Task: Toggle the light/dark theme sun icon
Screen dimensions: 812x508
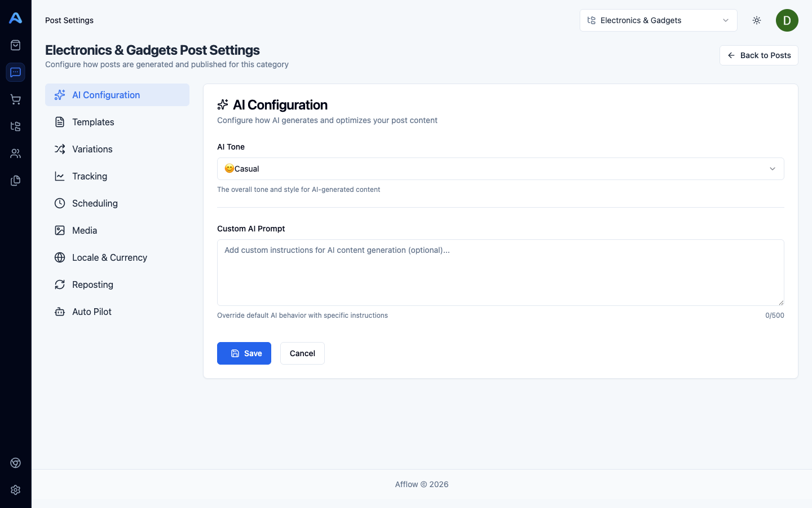Action: [757, 20]
